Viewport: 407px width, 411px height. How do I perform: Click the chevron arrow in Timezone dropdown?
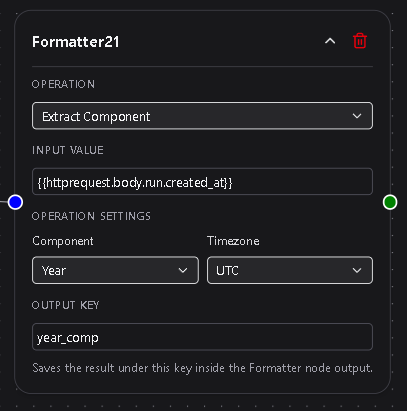point(357,270)
